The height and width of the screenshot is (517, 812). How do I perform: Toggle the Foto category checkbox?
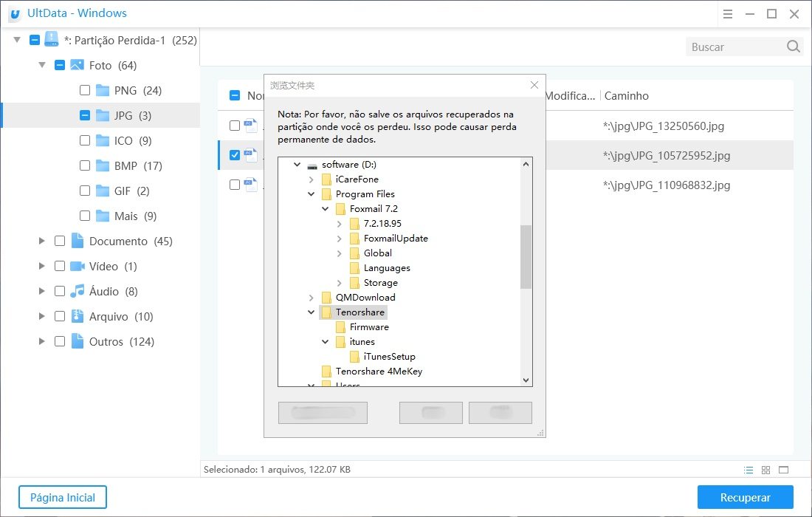click(60, 65)
